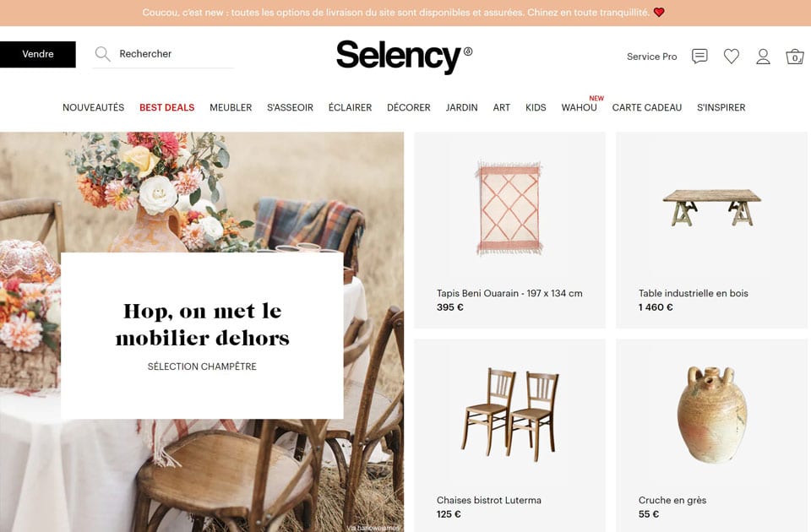This screenshot has height=532, width=811.
Task: Open the shopping basket icon
Action: 794,57
